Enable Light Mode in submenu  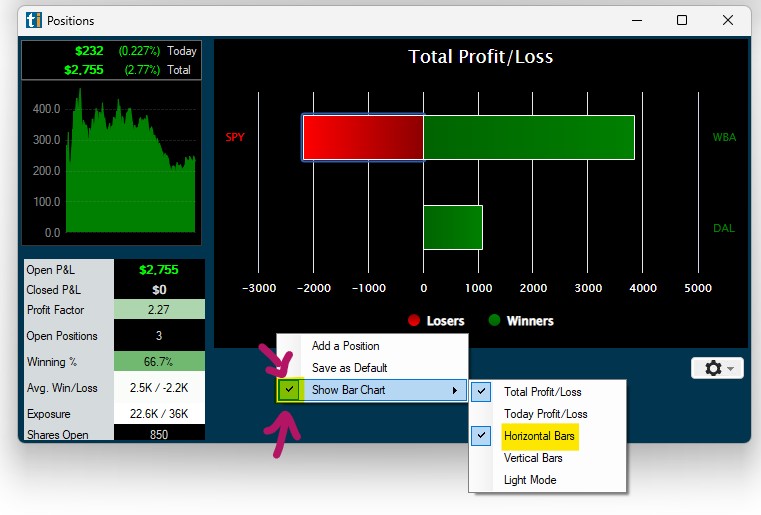pos(530,480)
